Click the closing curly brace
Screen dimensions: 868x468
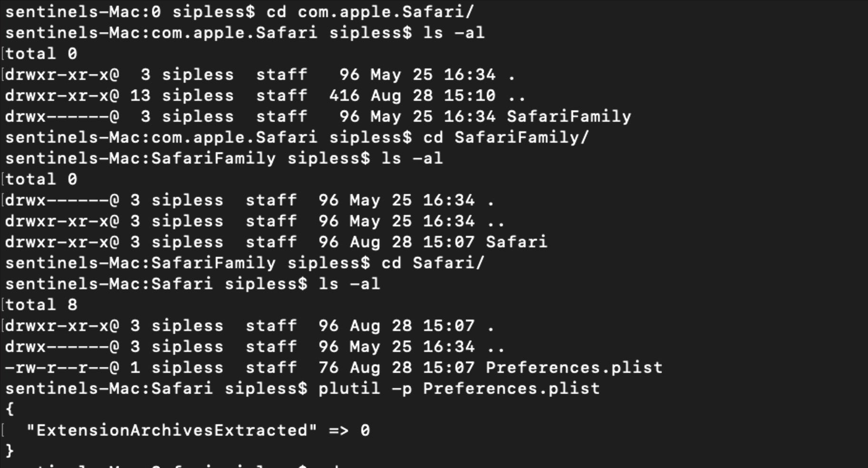point(10,450)
